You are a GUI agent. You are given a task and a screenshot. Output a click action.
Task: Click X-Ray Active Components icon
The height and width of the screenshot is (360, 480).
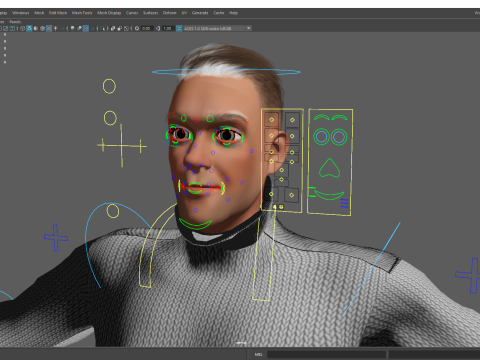click(120, 28)
